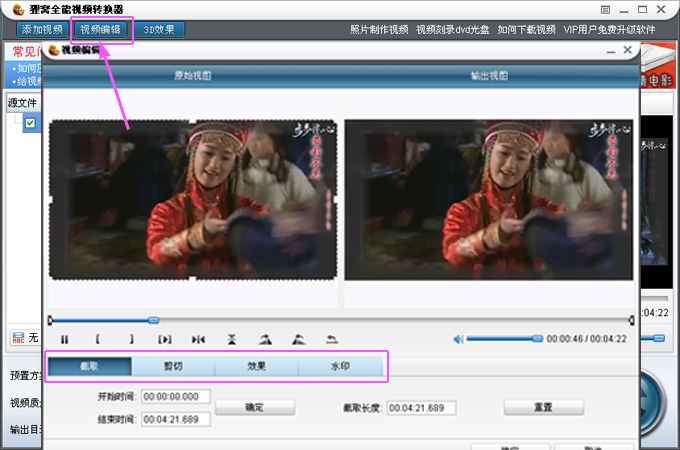
Task: Select the 截取 tab
Action: click(x=89, y=366)
